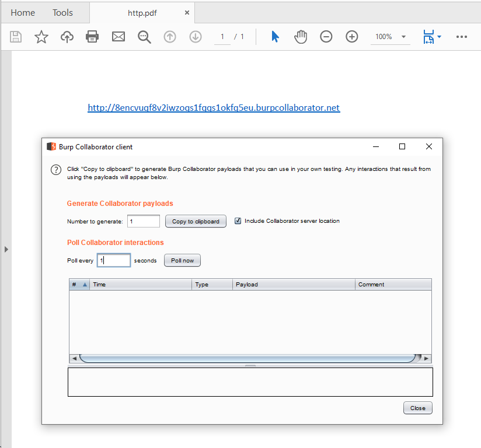
Task: Switch to the Home tab
Action: (x=23, y=13)
